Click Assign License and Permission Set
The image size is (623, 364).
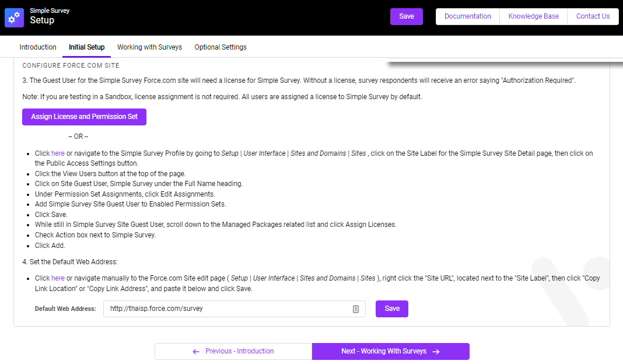tap(84, 117)
